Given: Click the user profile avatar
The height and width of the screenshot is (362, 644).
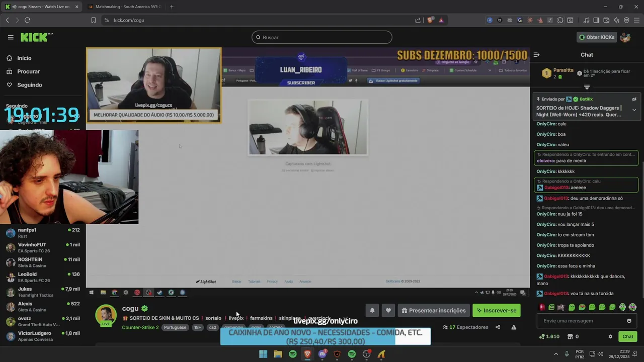Looking at the screenshot, I should (x=625, y=37).
